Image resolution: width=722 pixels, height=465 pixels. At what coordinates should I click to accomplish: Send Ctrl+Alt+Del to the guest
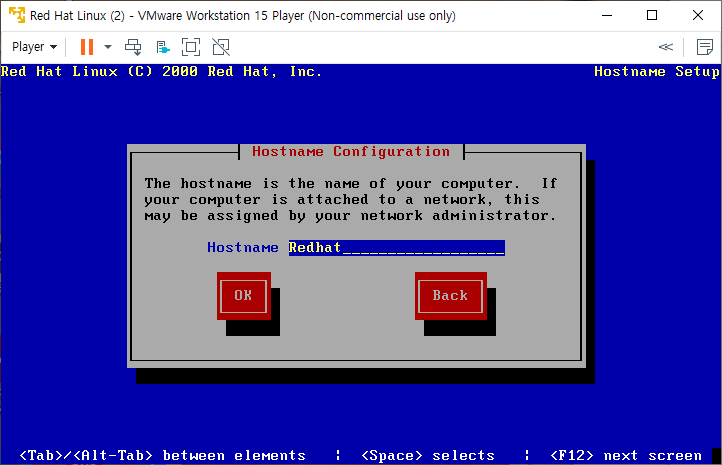133,47
